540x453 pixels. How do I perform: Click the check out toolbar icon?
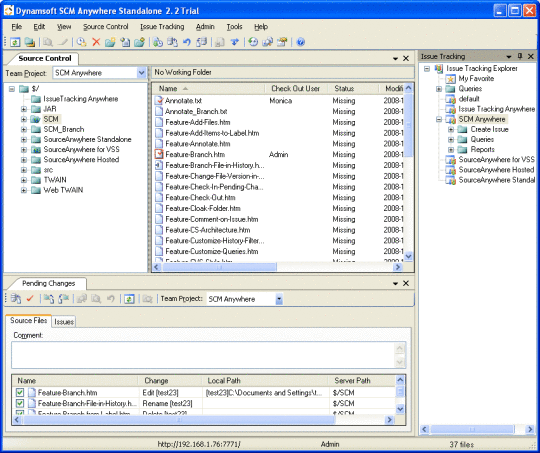(172, 42)
